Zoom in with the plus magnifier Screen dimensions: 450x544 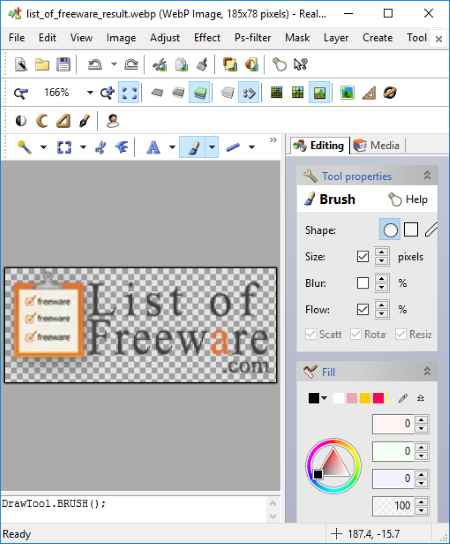107,93
